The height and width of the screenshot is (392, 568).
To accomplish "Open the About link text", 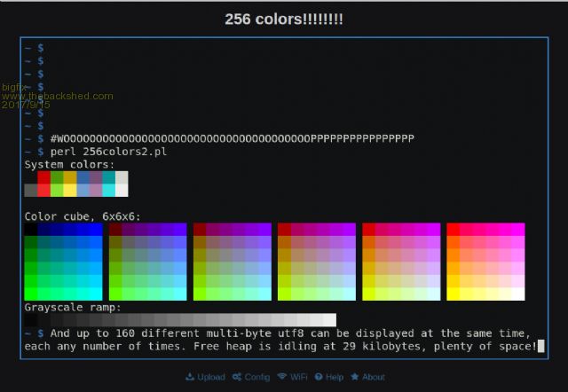I will 374,377.
